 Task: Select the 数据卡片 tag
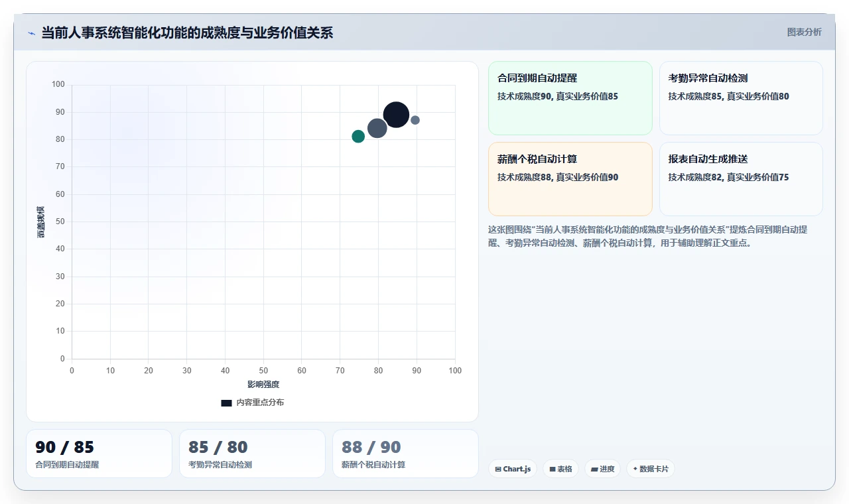tap(651, 469)
